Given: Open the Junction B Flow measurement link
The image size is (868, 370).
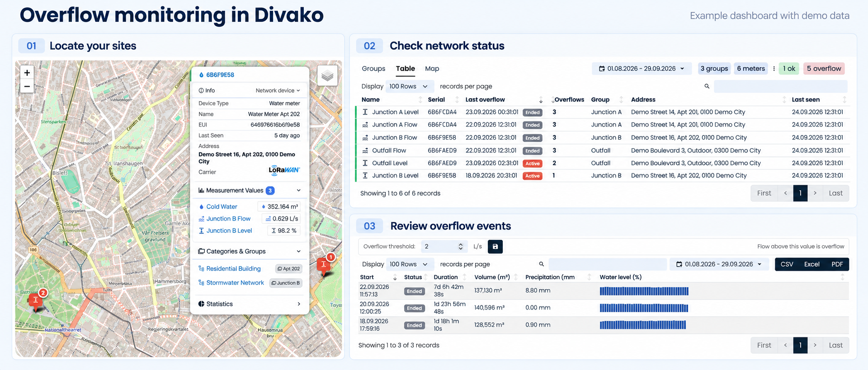Looking at the screenshot, I should pos(228,219).
